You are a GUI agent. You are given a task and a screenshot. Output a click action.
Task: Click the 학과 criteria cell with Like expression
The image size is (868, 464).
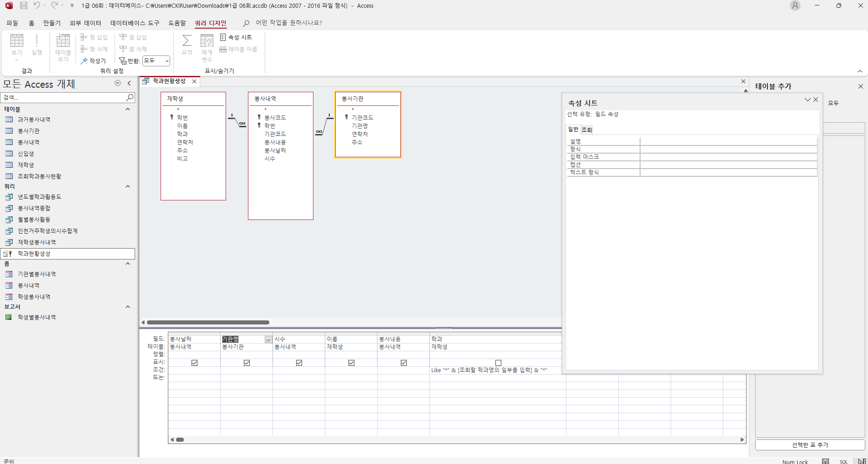coord(489,370)
